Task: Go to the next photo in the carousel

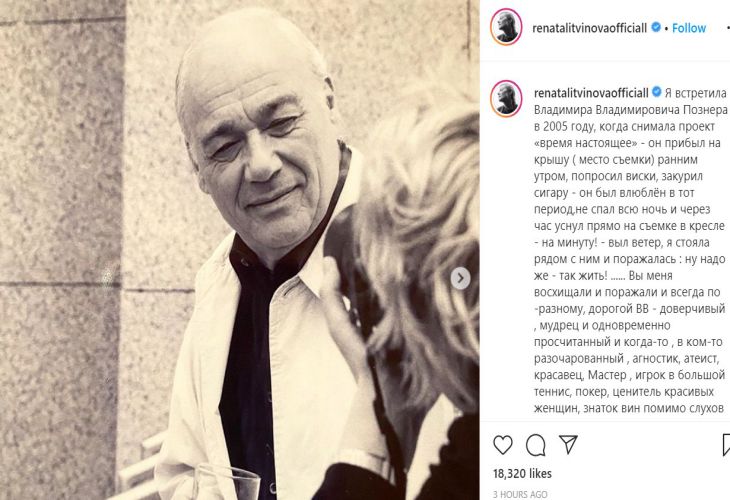Action: (460, 278)
